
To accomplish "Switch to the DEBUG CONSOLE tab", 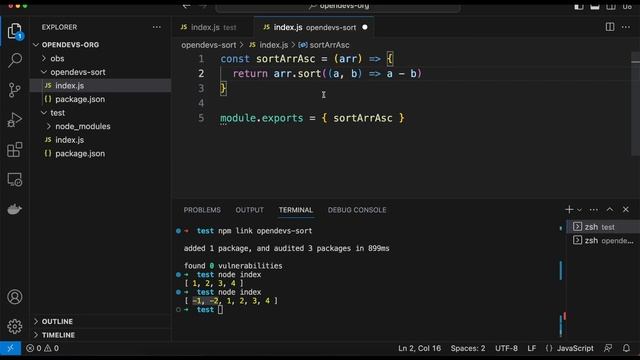I will pos(357,210).
